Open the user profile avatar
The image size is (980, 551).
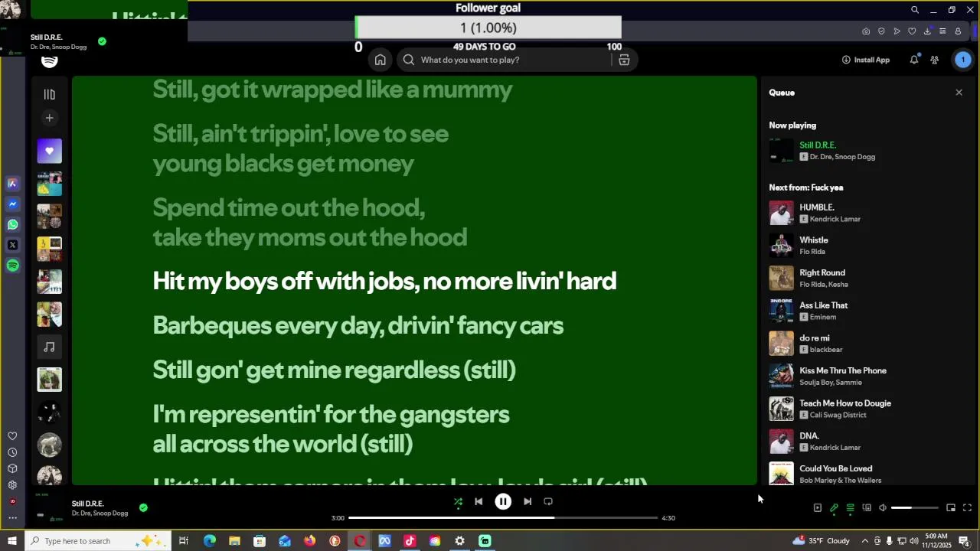[963, 60]
